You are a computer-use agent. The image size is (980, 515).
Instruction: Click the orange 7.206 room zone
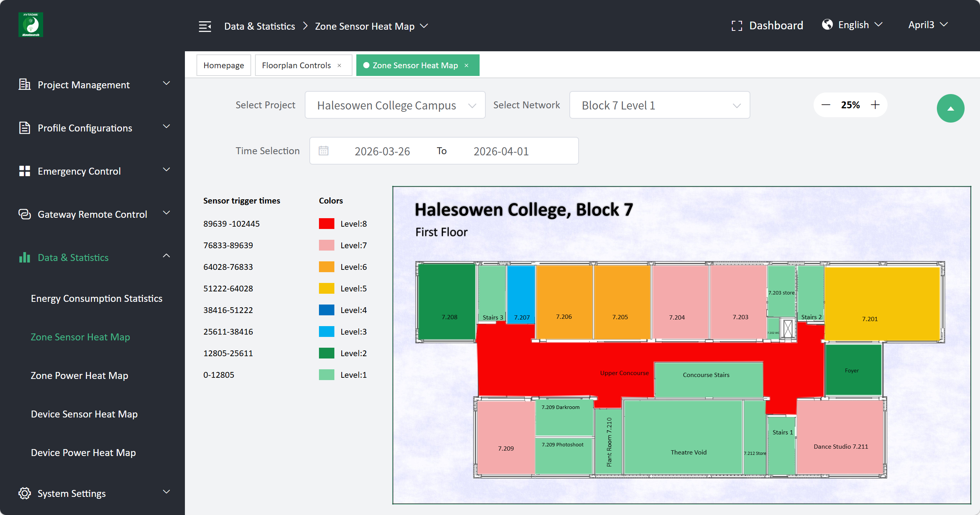point(564,302)
